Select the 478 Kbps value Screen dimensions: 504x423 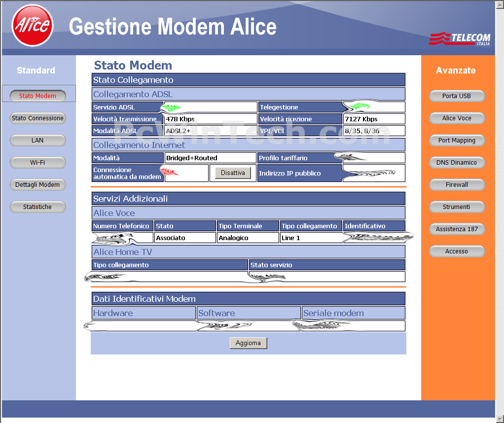tap(180, 119)
